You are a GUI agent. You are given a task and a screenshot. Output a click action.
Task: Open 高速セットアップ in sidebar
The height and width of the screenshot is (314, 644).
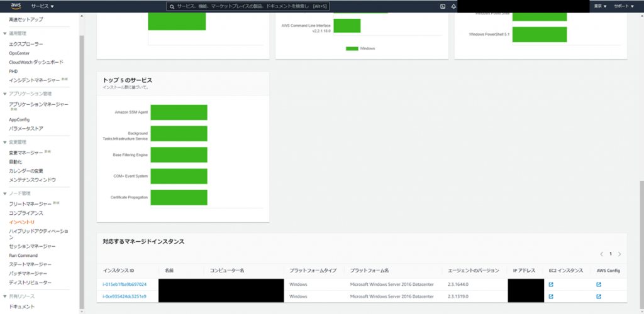[26, 19]
